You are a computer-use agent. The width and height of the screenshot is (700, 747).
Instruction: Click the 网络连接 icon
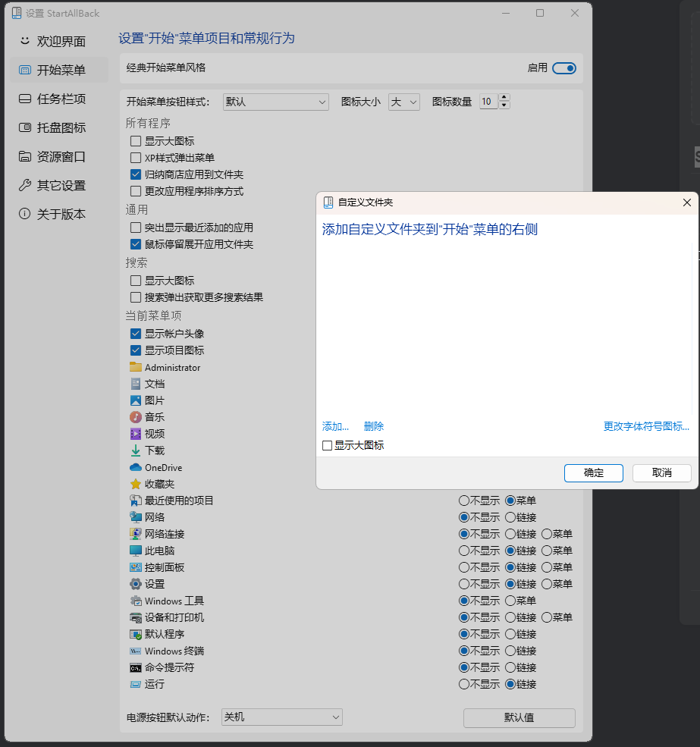pos(136,534)
